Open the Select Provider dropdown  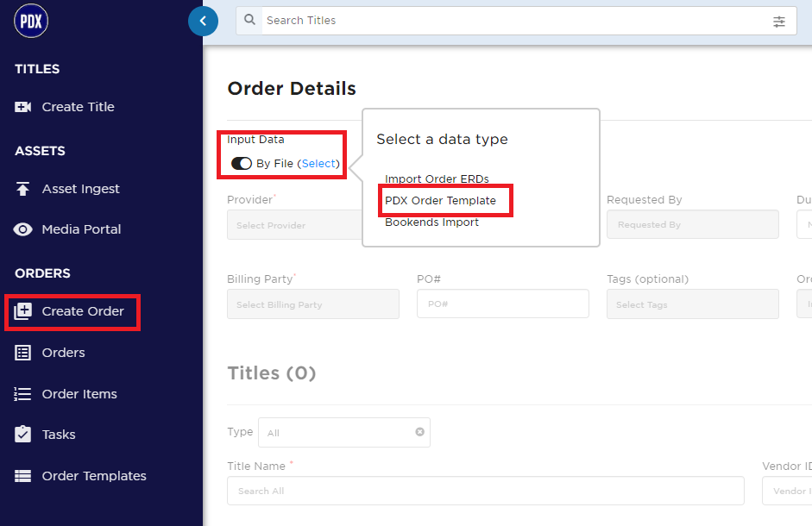click(x=294, y=225)
